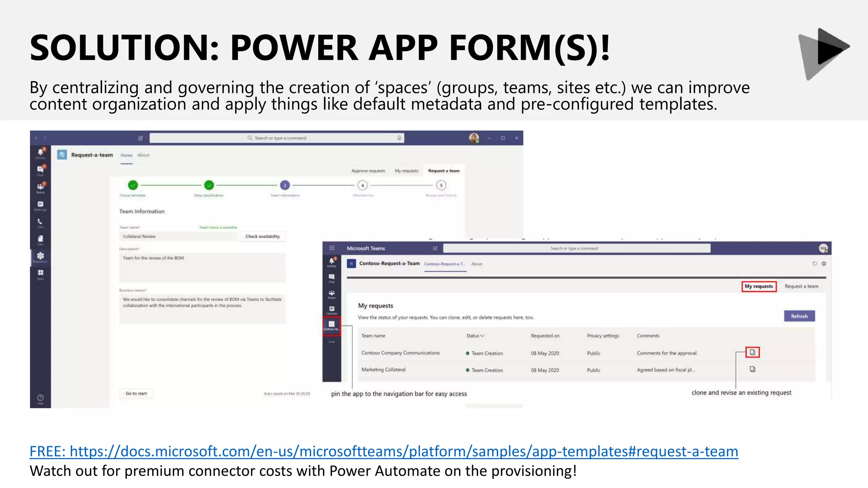The width and height of the screenshot is (868, 488).
Task: Open About tab in Contoso window
Action: [477, 264]
